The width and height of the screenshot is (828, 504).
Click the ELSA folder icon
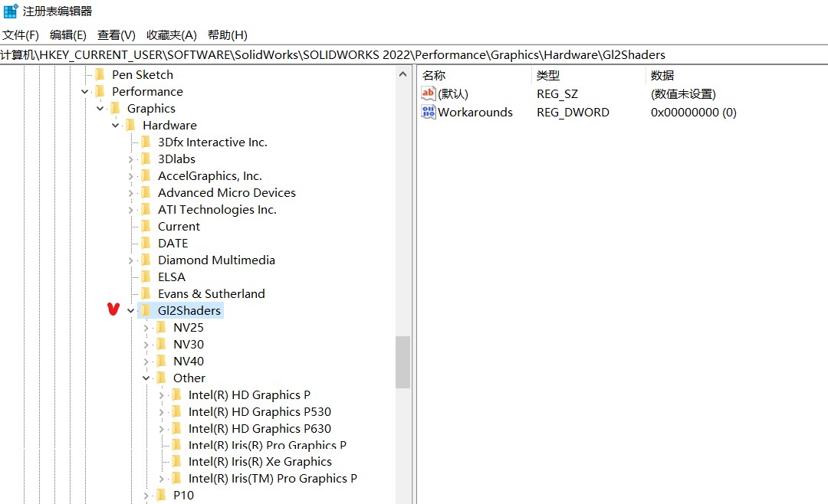click(146, 277)
